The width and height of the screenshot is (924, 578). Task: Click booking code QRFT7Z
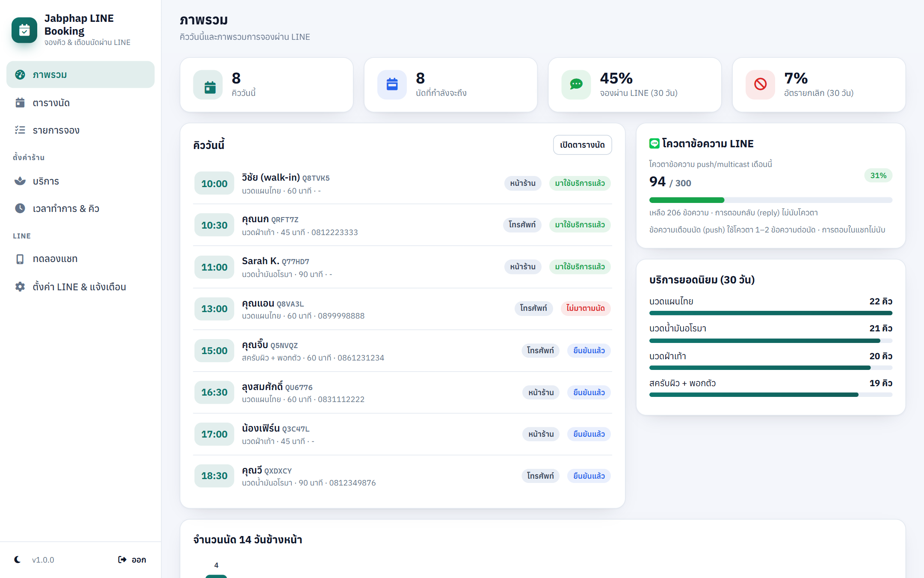point(284,220)
